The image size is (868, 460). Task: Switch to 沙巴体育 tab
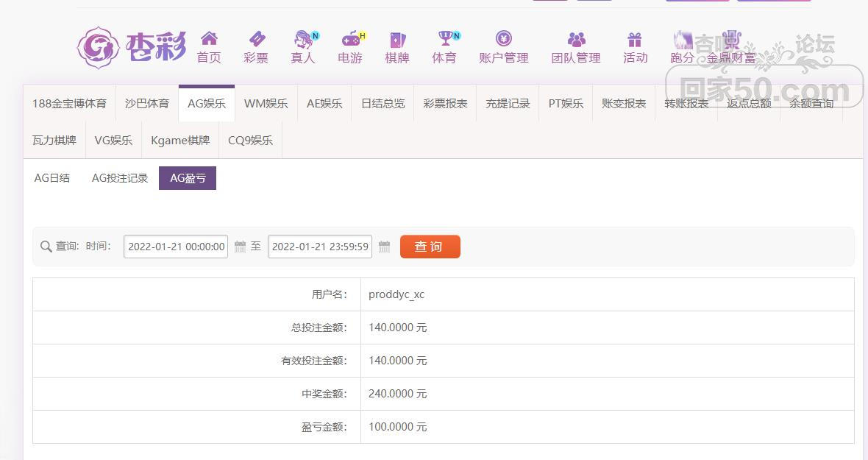coord(146,104)
